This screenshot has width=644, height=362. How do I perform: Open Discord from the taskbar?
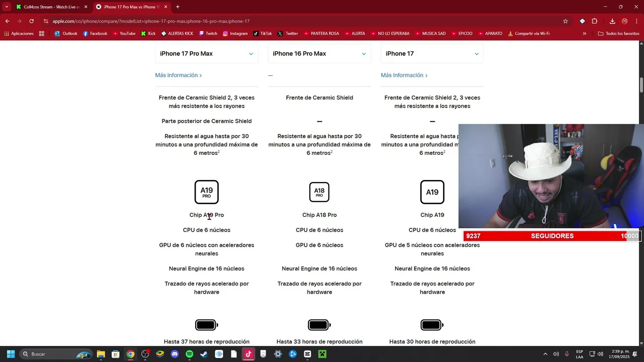coord(175,354)
